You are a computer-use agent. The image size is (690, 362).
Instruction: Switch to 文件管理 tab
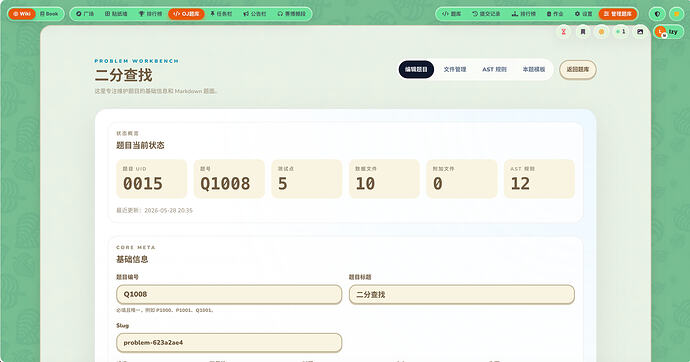455,69
